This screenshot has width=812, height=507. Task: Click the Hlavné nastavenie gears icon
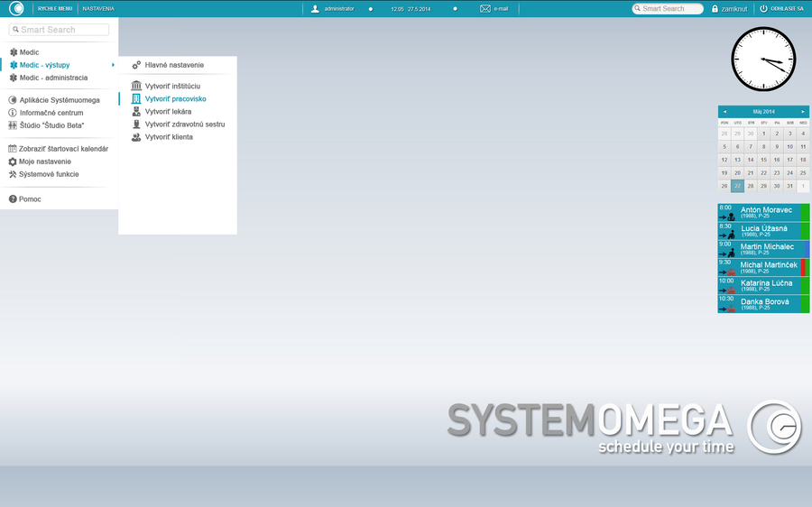(x=136, y=65)
